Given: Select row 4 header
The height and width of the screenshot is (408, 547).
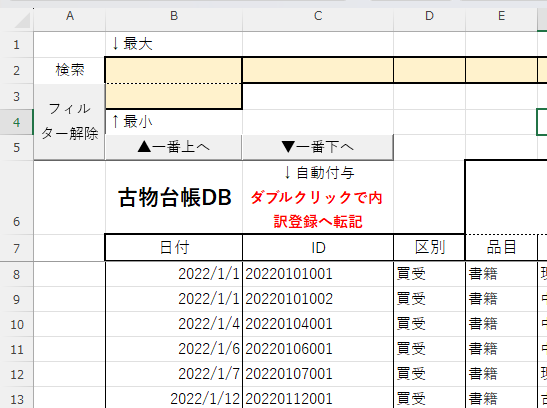Looking at the screenshot, I should coord(16,122).
